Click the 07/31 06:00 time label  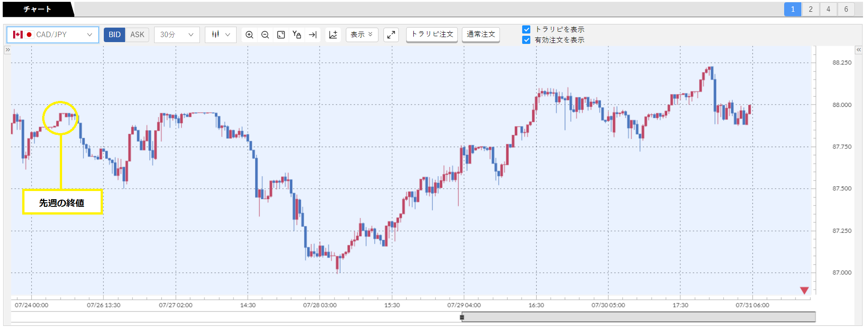pos(752,305)
